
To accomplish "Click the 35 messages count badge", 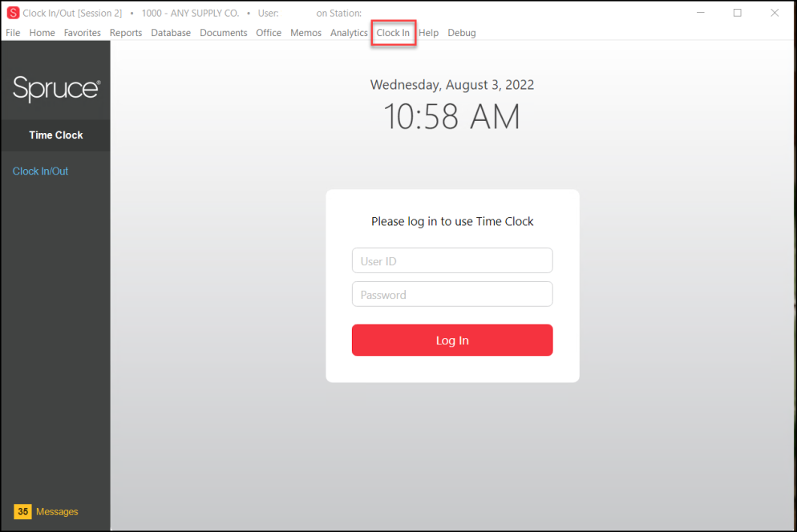I will [22, 511].
